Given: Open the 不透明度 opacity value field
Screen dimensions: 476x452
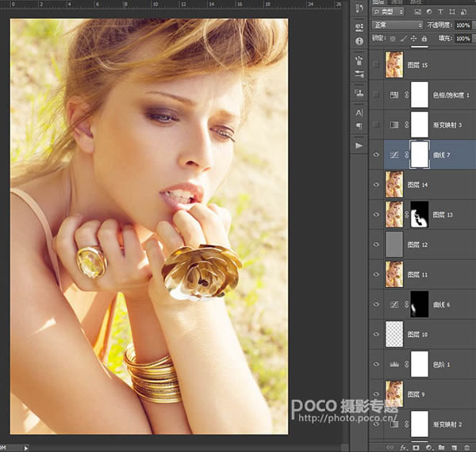Looking at the screenshot, I should (x=463, y=25).
